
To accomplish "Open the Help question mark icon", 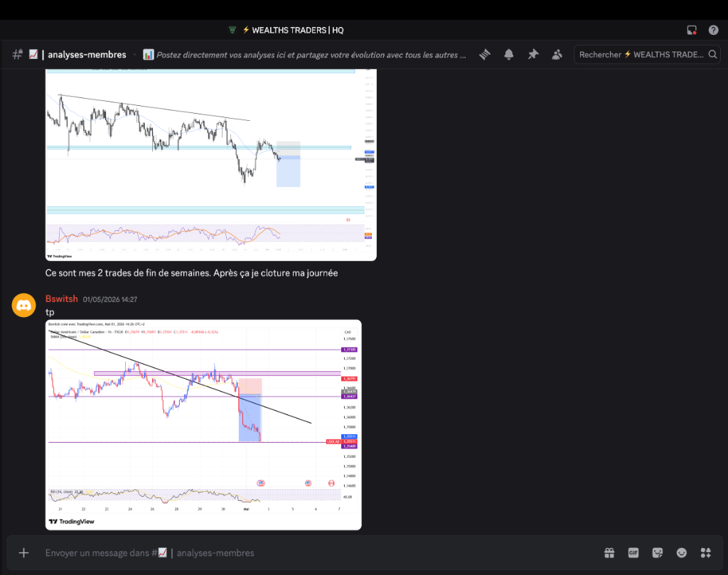I will 714,30.
